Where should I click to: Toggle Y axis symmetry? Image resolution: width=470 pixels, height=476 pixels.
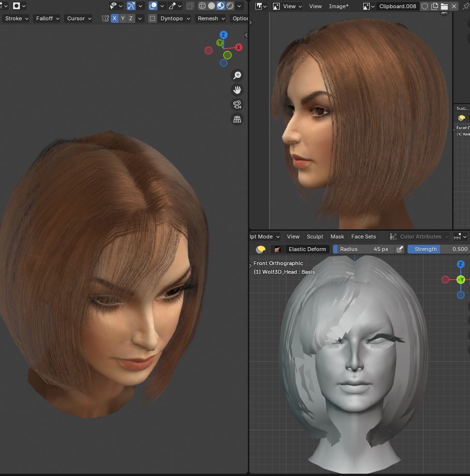(x=123, y=18)
